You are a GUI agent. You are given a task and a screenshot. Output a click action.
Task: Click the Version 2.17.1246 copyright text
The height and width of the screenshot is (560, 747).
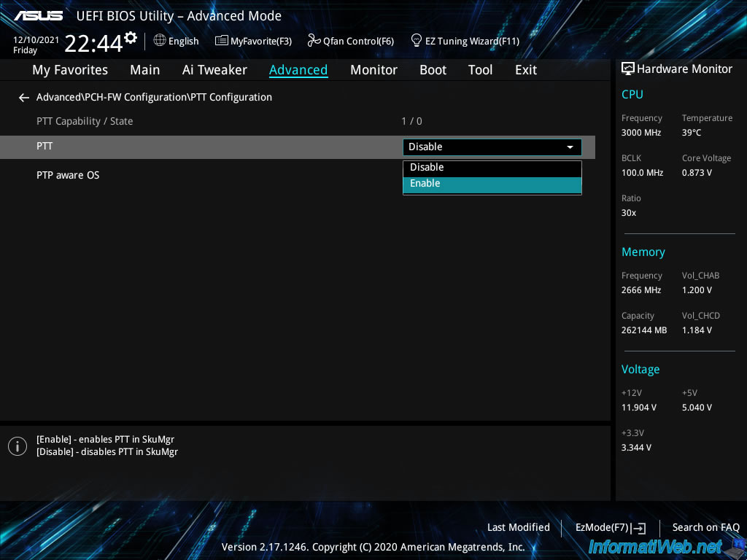point(373,547)
